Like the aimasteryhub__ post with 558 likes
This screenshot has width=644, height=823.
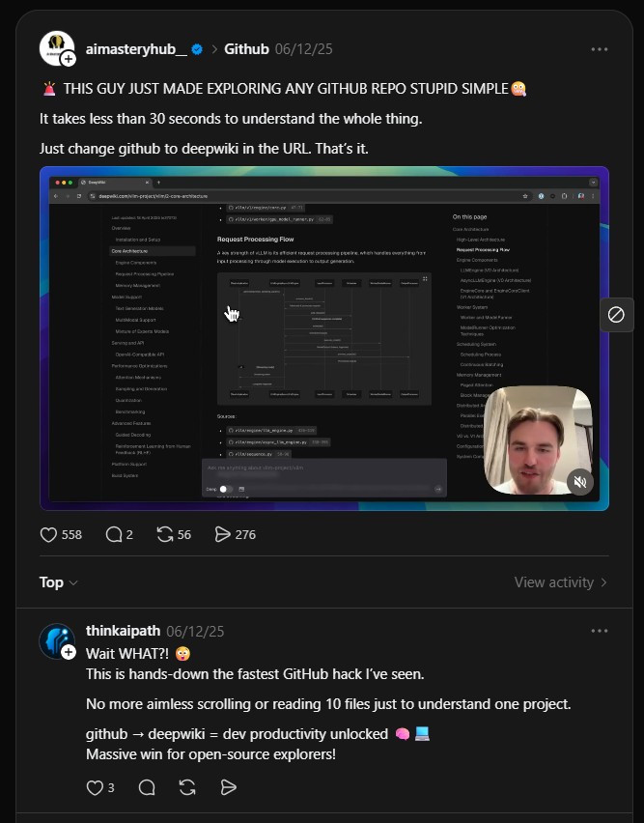pyautogui.click(x=49, y=534)
